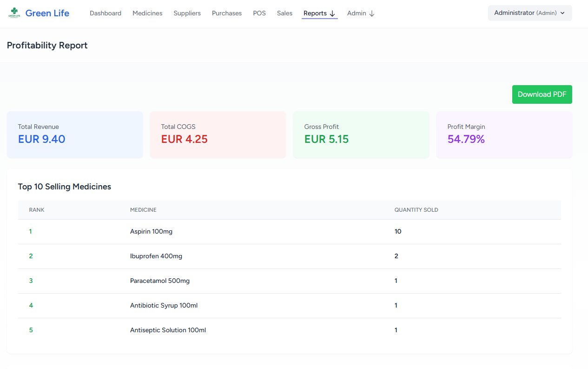Select the Aspirin 100mg table row
The image size is (588, 369).
coord(289,232)
